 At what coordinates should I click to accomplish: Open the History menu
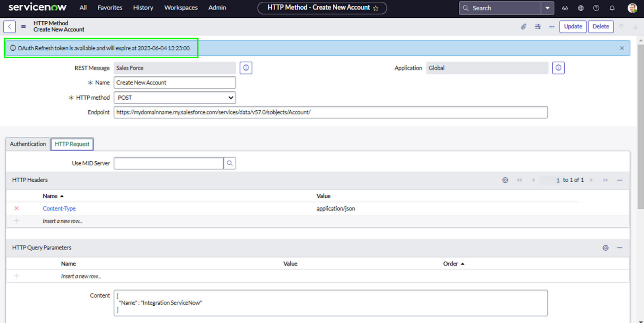tap(143, 8)
